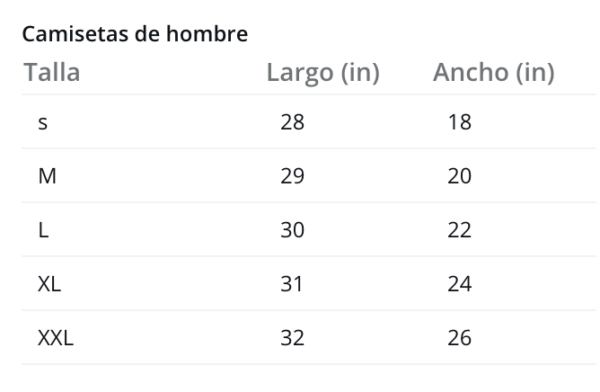This screenshot has width=600, height=392.
Task: Select the length value 28
Action: click(292, 122)
